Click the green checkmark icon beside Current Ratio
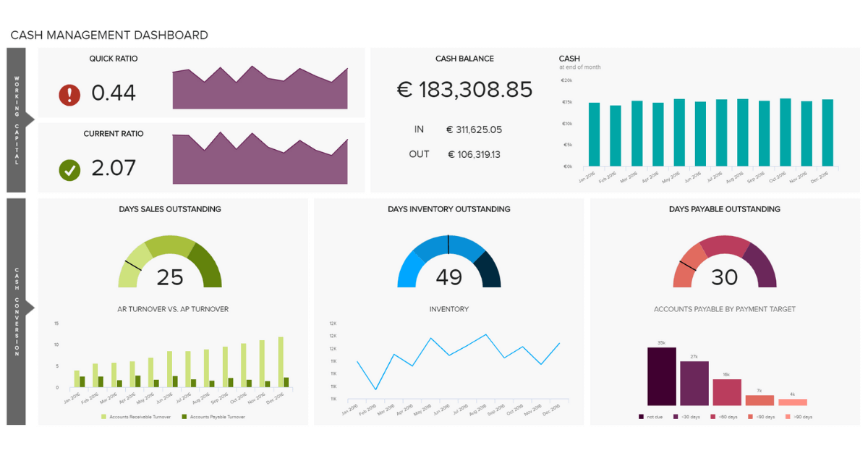868x456 pixels. point(69,170)
